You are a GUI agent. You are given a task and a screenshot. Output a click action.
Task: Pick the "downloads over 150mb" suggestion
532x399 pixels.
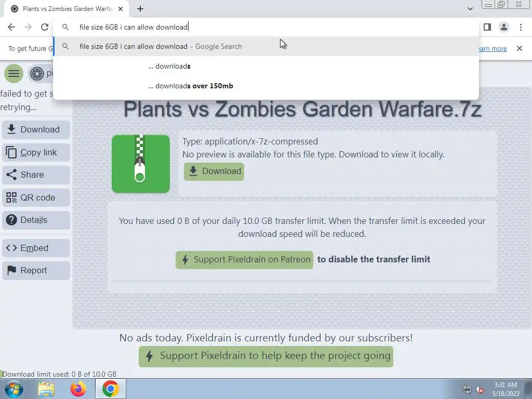point(266,86)
